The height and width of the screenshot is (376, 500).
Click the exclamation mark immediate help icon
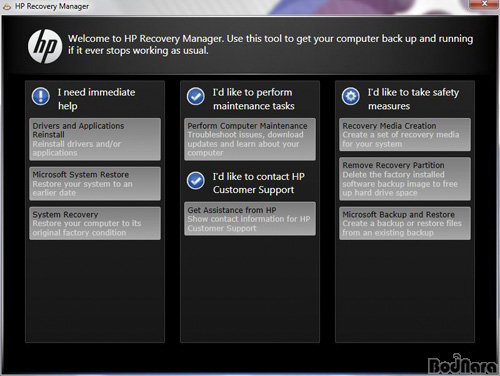pos(41,96)
